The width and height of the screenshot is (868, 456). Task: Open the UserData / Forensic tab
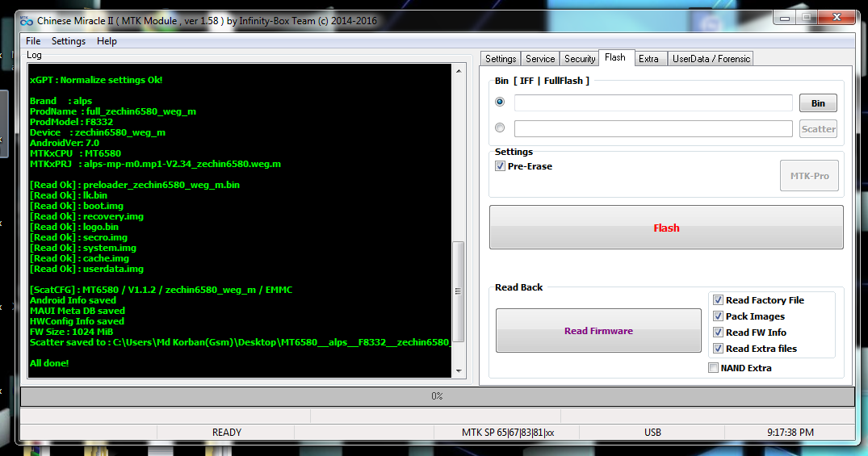(x=711, y=59)
